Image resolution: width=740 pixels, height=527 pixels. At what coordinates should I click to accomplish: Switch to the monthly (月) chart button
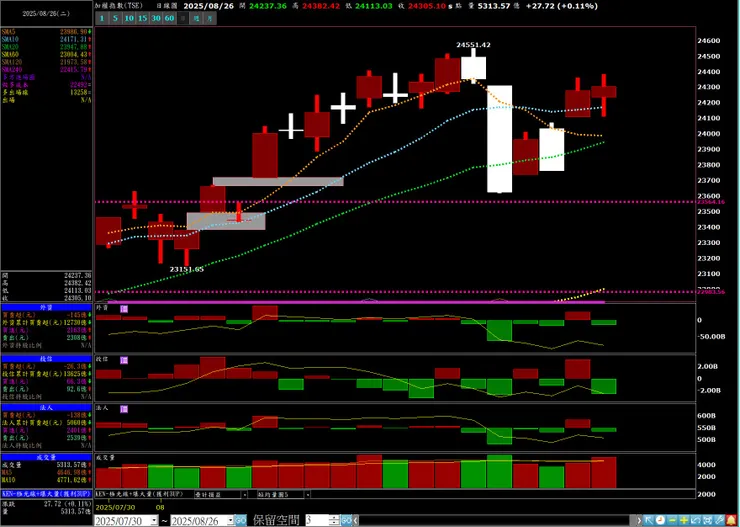[210, 18]
